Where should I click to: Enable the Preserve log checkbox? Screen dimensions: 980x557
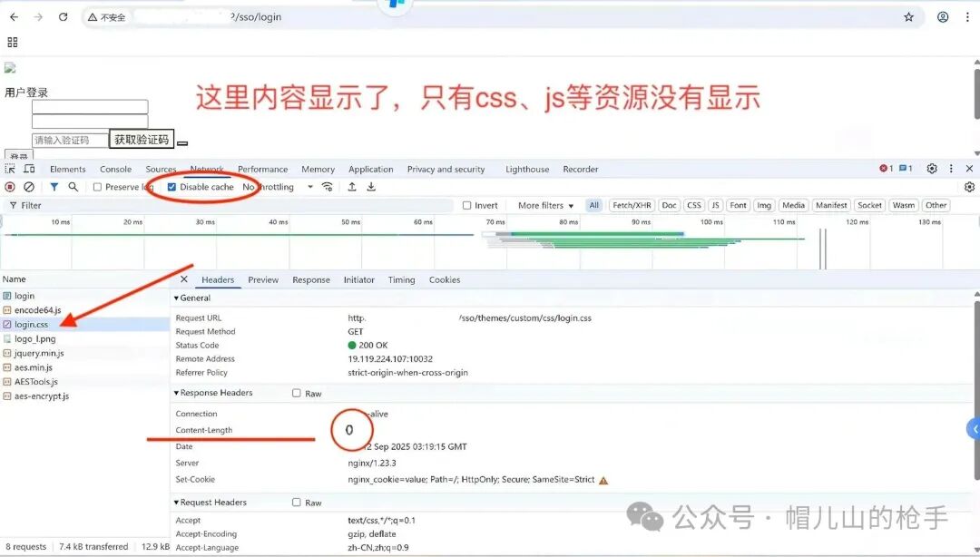(x=97, y=187)
